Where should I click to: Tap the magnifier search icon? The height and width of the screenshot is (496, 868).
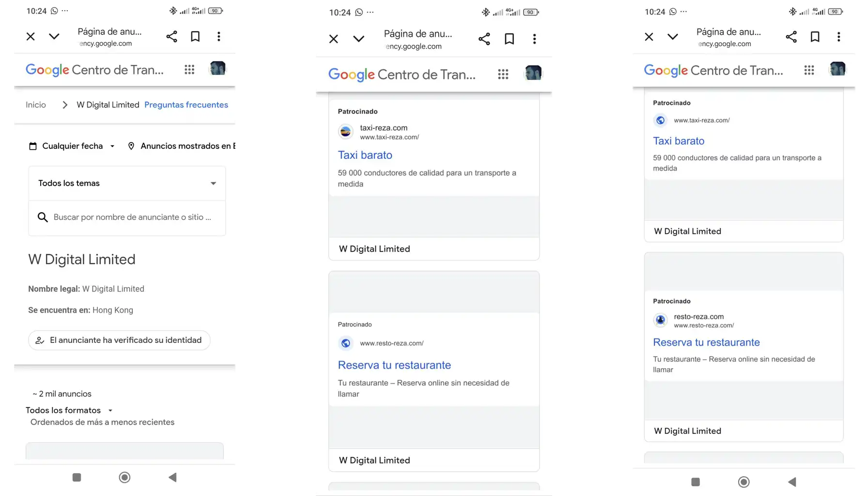[x=43, y=217]
